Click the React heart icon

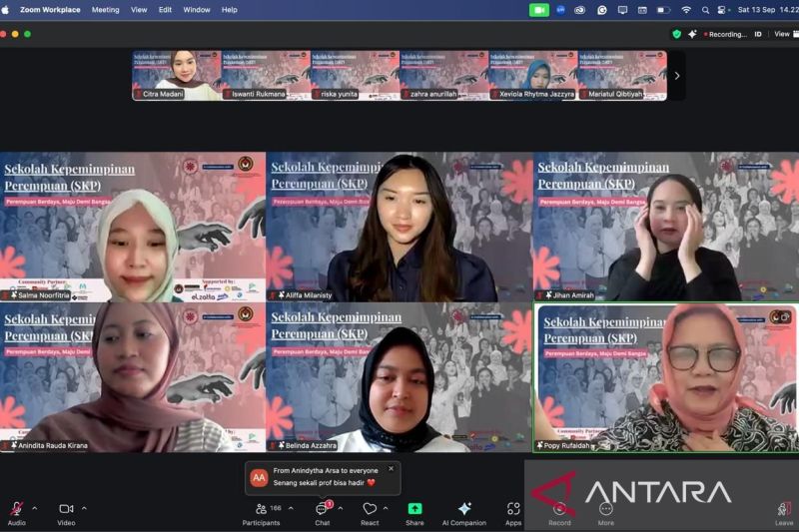tap(370, 509)
